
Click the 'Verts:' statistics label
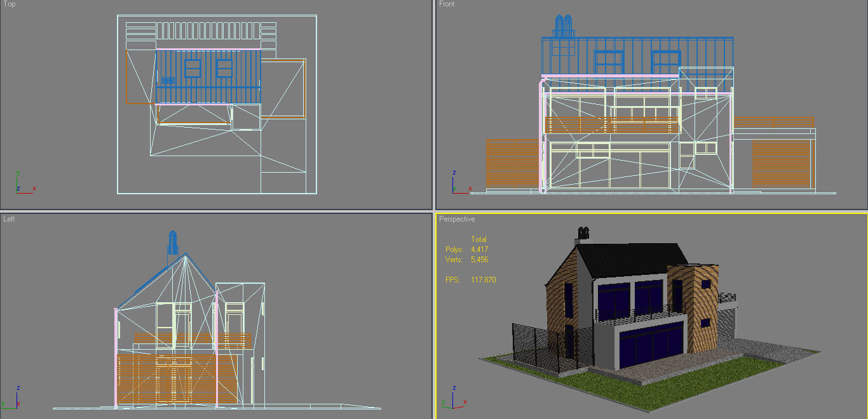(454, 260)
